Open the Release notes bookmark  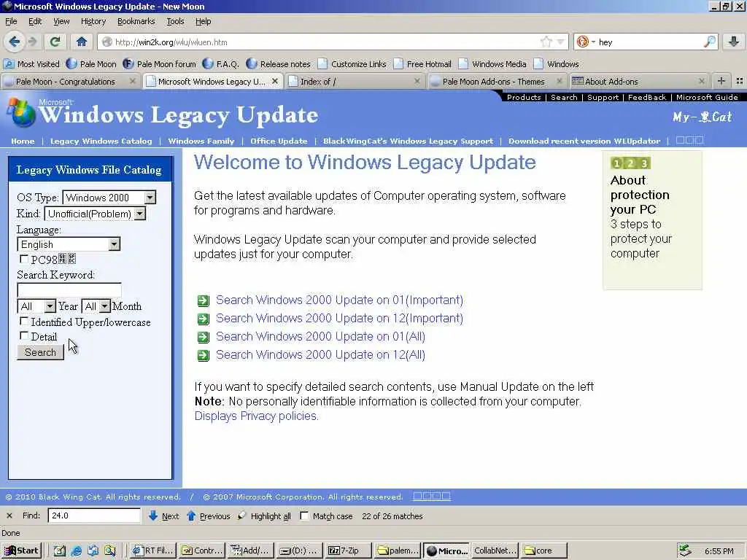(278, 64)
